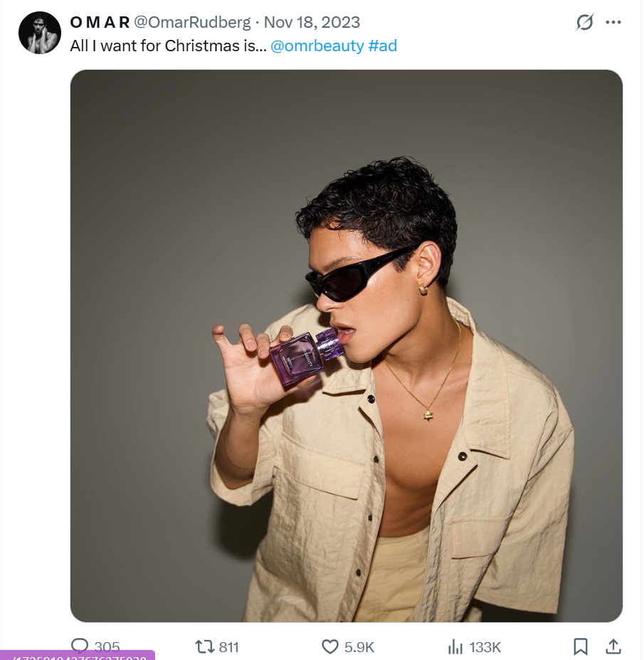
Task: Click the 811 reposts count
Action: 228,646
